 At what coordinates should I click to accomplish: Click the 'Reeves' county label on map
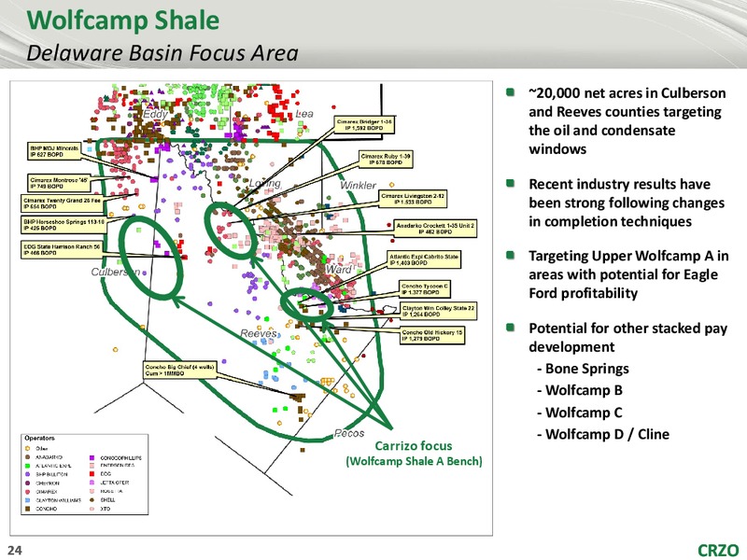pyautogui.click(x=259, y=333)
